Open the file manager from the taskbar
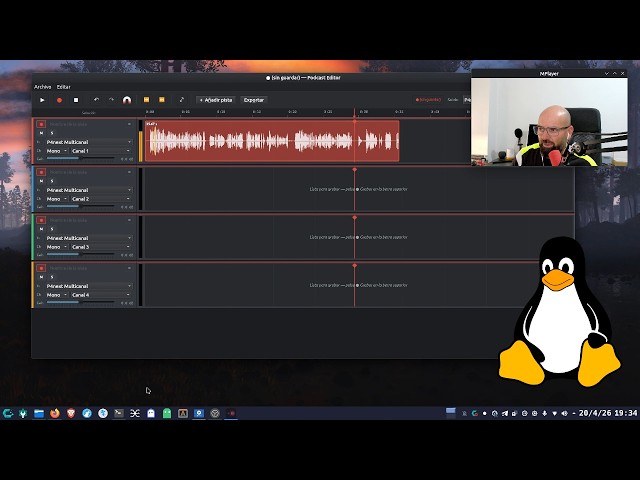The height and width of the screenshot is (480, 640). [39, 413]
